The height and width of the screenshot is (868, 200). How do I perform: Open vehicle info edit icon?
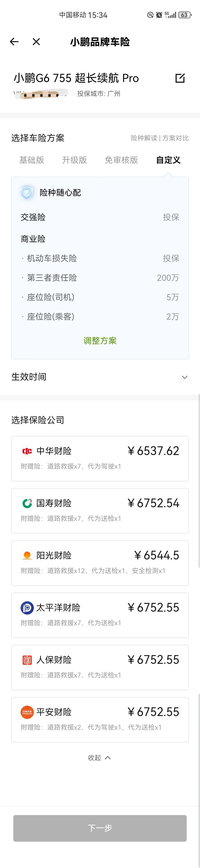[180, 78]
